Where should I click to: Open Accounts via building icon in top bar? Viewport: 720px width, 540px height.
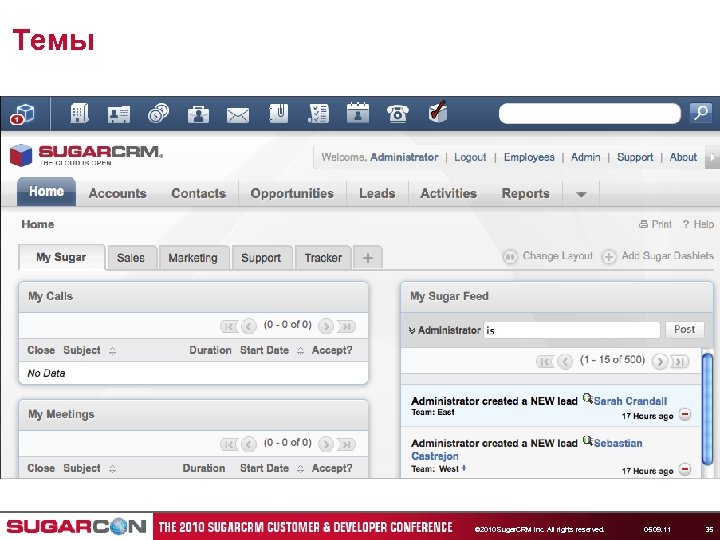click(x=79, y=113)
